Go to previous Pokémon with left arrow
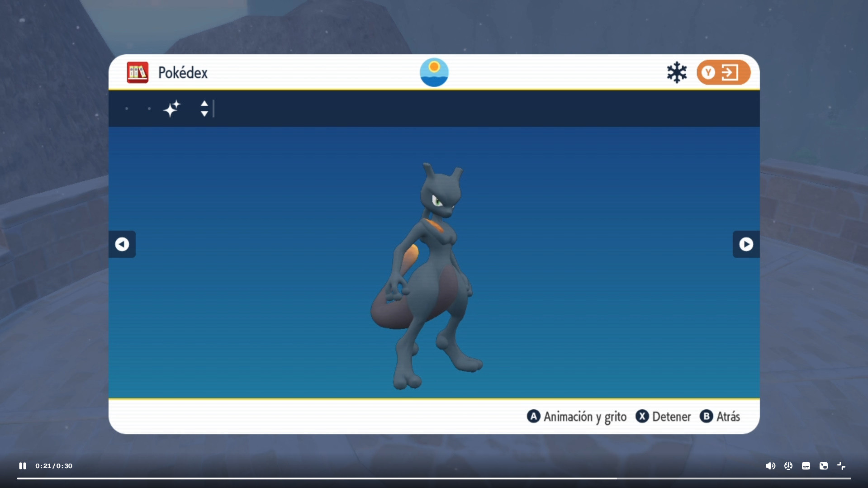The height and width of the screenshot is (488, 868). [x=122, y=244]
